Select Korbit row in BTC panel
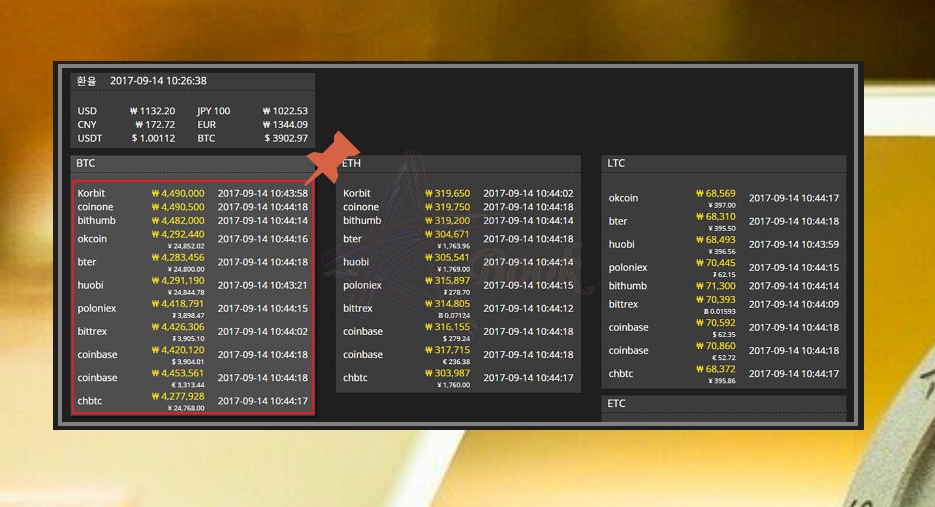This screenshot has height=507, width=935. coord(193,193)
